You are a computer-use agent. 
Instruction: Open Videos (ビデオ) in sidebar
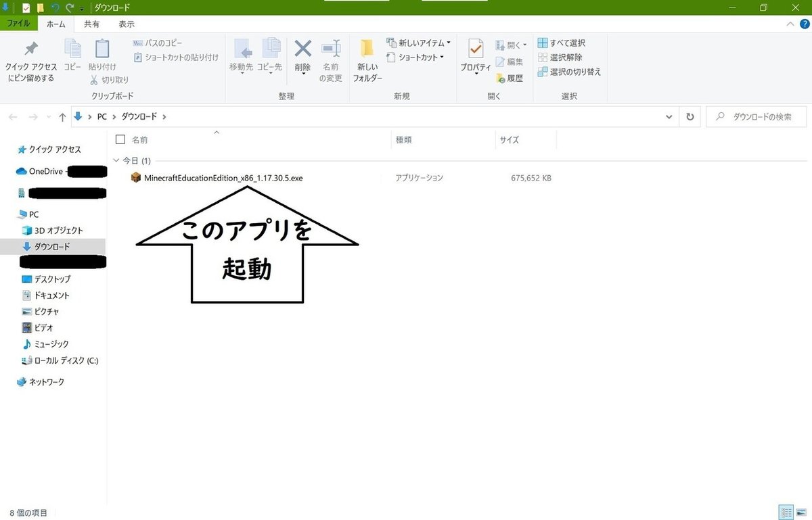tap(37, 328)
